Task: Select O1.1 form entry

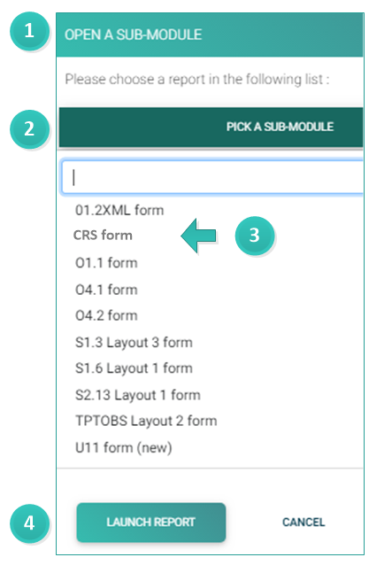Action: pos(106,263)
